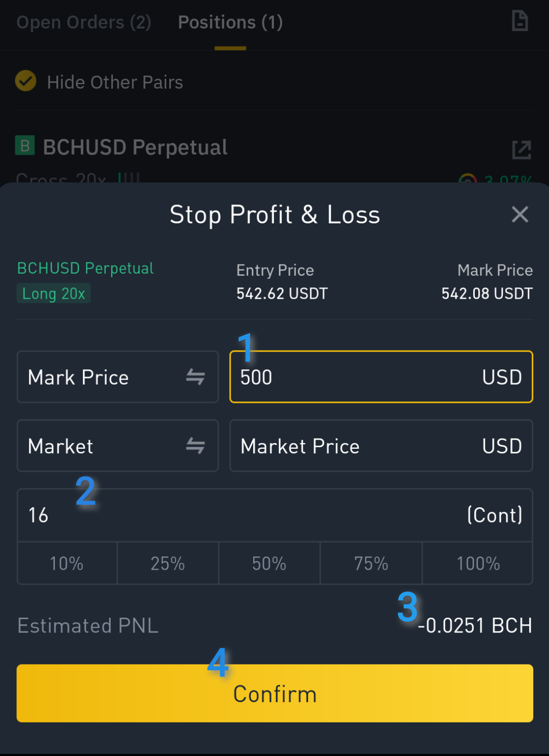The width and height of the screenshot is (549, 756).
Task: Tap the swap arrows beside Mark Price
Action: 195,377
